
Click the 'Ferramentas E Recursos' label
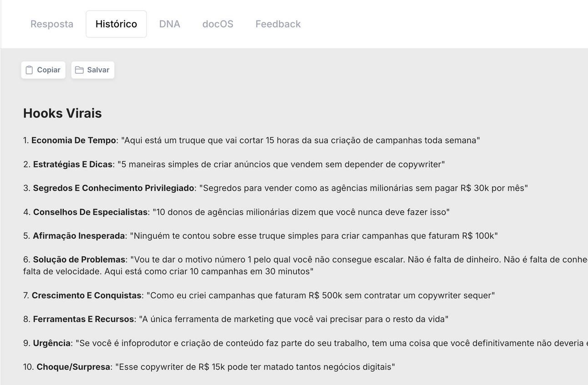[x=83, y=319]
